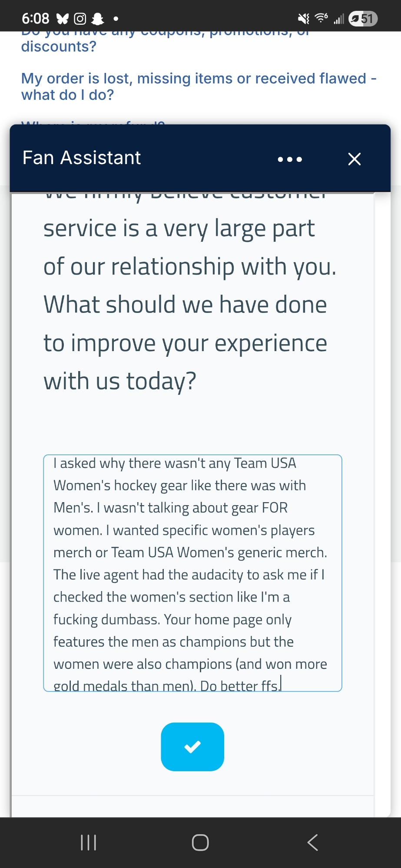Viewport: 401px width, 868px height.
Task: Tap the Instagram notification icon
Action: [x=80, y=19]
